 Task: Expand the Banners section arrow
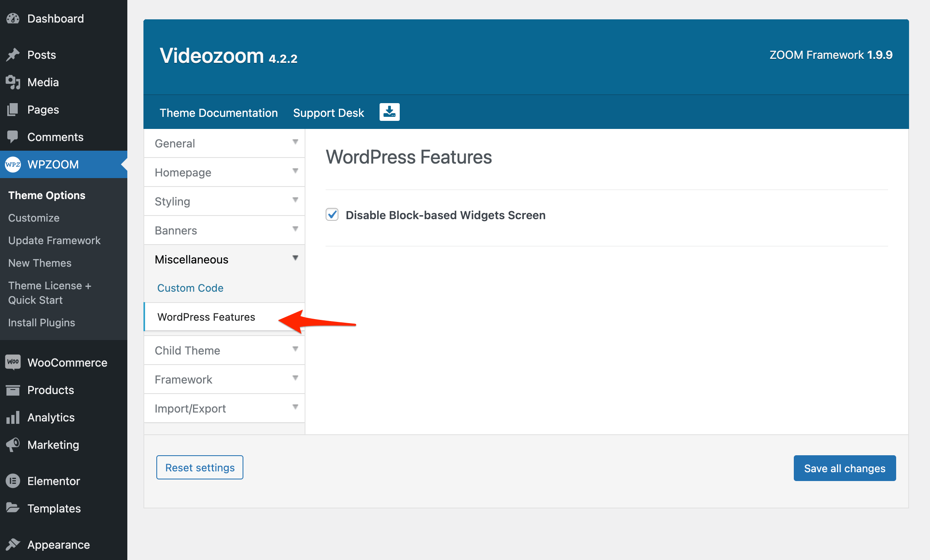point(295,229)
